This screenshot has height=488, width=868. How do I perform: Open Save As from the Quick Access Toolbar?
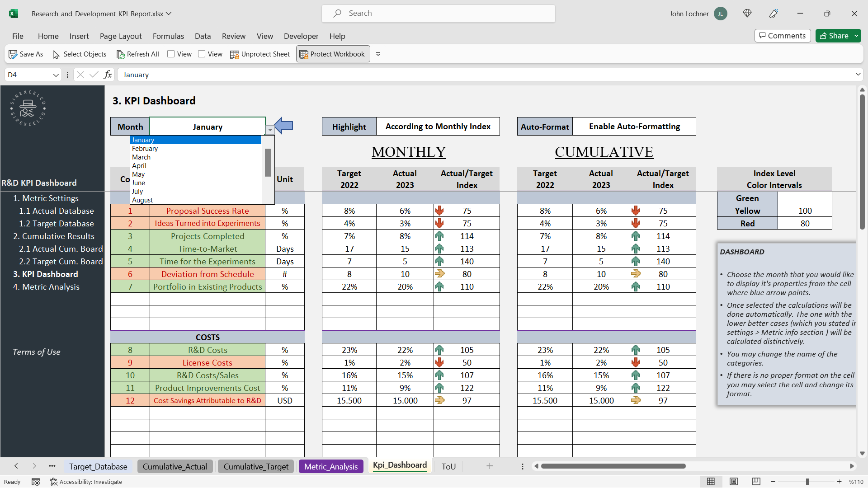14,54
